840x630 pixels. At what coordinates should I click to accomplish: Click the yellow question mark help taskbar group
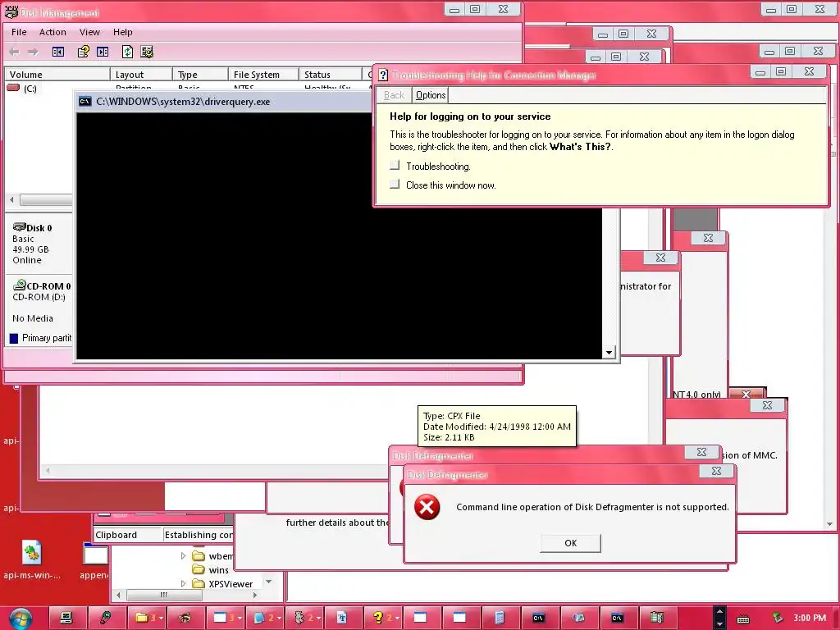[382, 618]
